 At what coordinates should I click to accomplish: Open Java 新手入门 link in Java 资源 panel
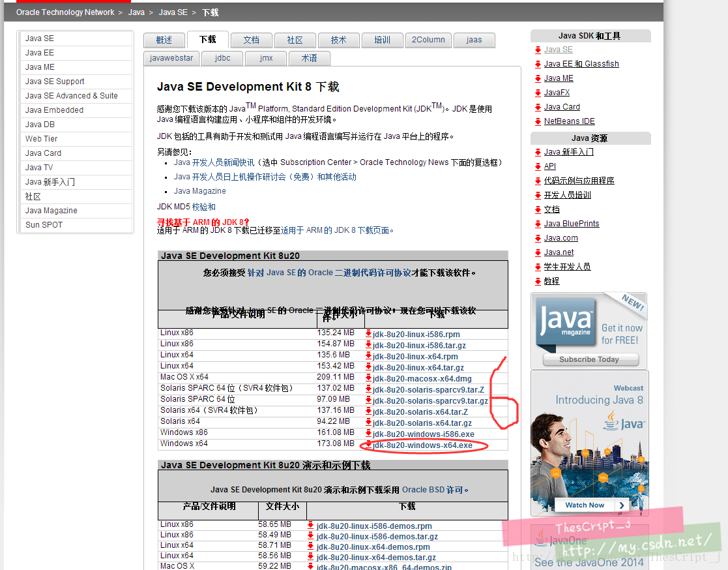click(569, 152)
